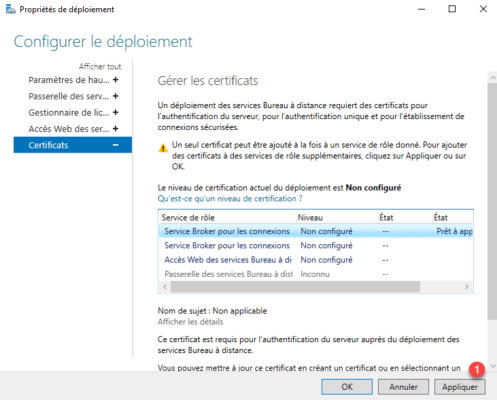
Task: Open Passerelle des serv... settings page
Action: [x=69, y=96]
